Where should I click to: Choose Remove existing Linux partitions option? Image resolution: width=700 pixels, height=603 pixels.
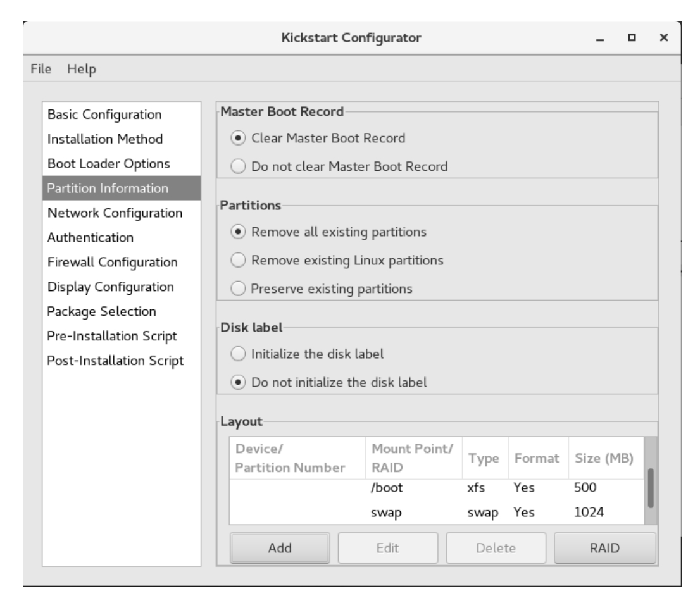(x=239, y=260)
